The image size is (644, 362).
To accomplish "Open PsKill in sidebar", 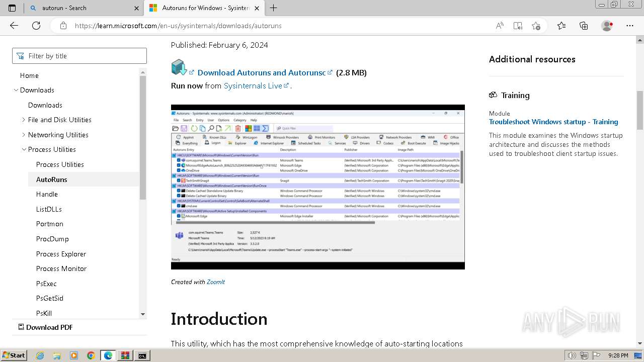I will (x=44, y=313).
